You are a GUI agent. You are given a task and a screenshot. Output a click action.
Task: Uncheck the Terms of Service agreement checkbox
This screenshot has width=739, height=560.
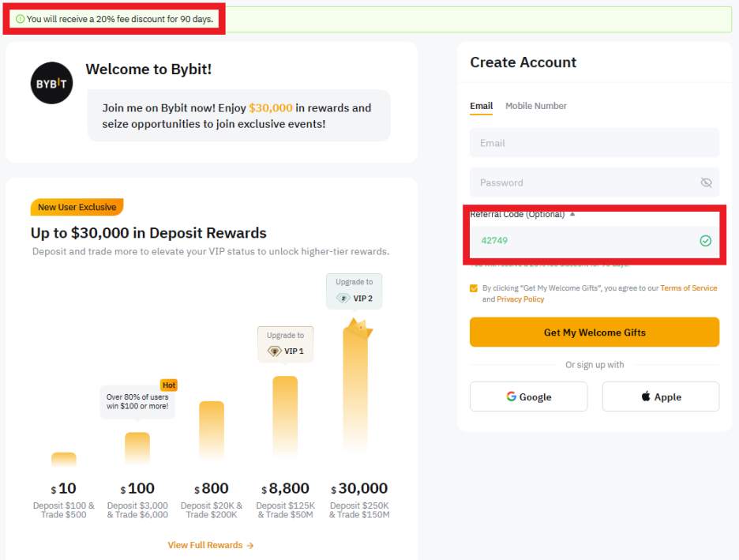pyautogui.click(x=474, y=288)
